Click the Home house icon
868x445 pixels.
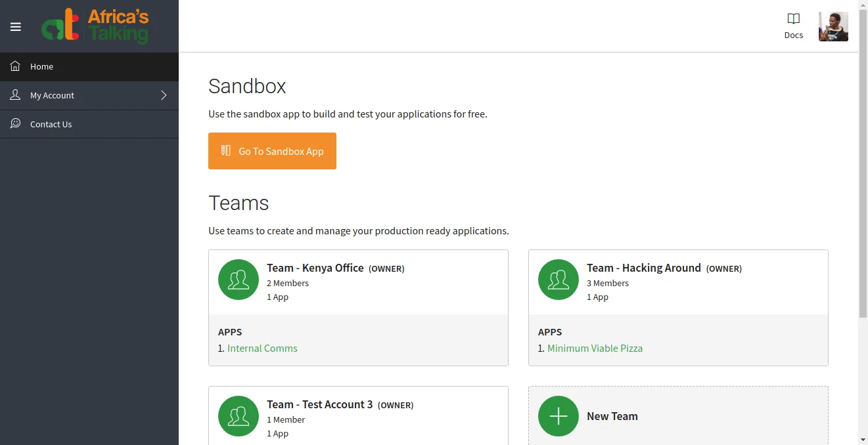coord(15,66)
